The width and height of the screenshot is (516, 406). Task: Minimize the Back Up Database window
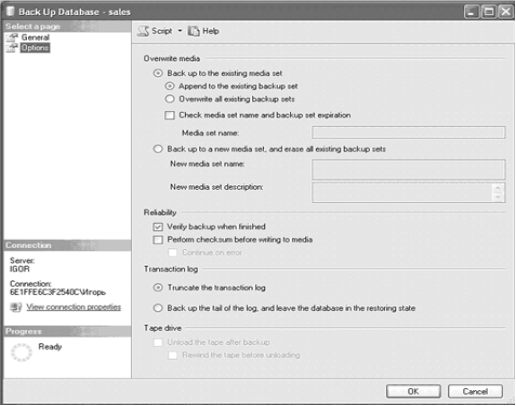click(471, 12)
